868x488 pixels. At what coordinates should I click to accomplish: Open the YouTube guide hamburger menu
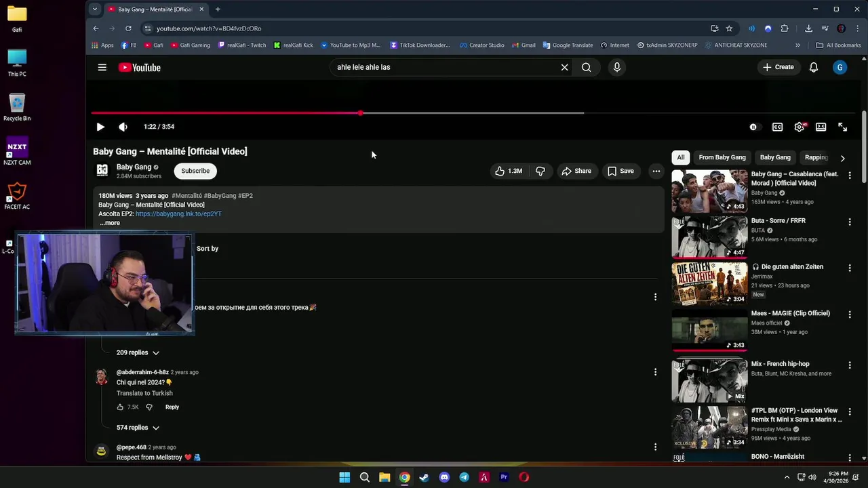click(102, 67)
